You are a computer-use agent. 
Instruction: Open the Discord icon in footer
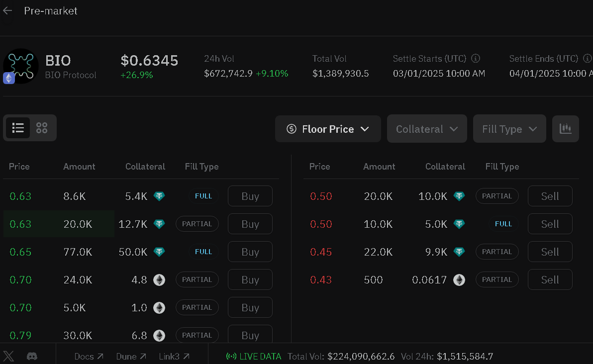[x=32, y=356]
